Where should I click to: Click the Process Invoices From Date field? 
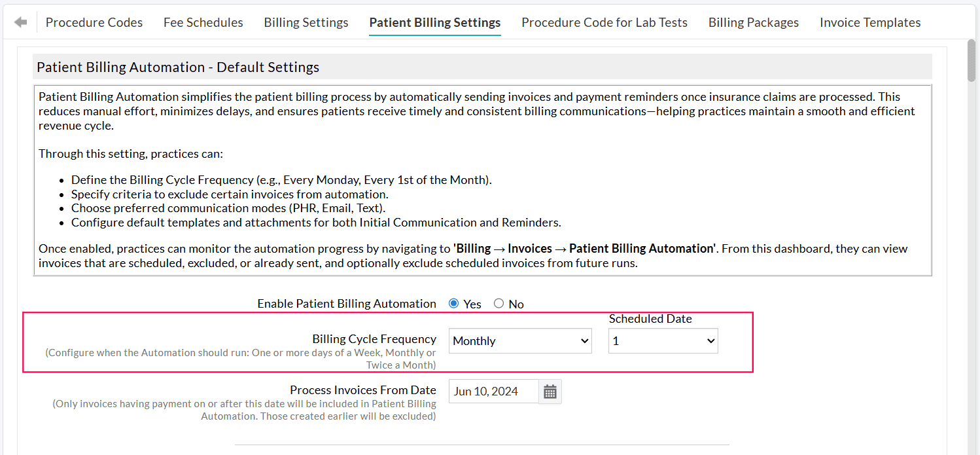pos(493,391)
